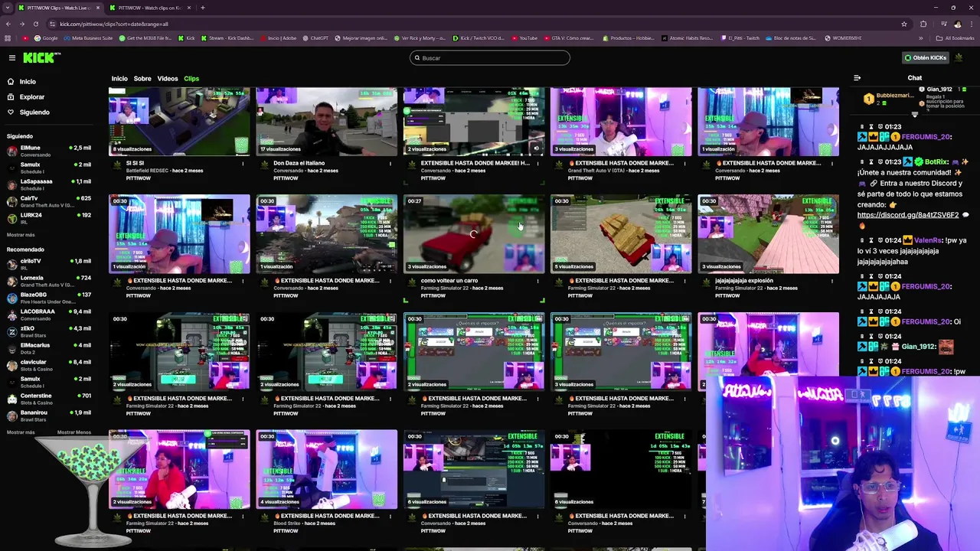Switch to second PITTIWOW browser tab

pos(149,8)
